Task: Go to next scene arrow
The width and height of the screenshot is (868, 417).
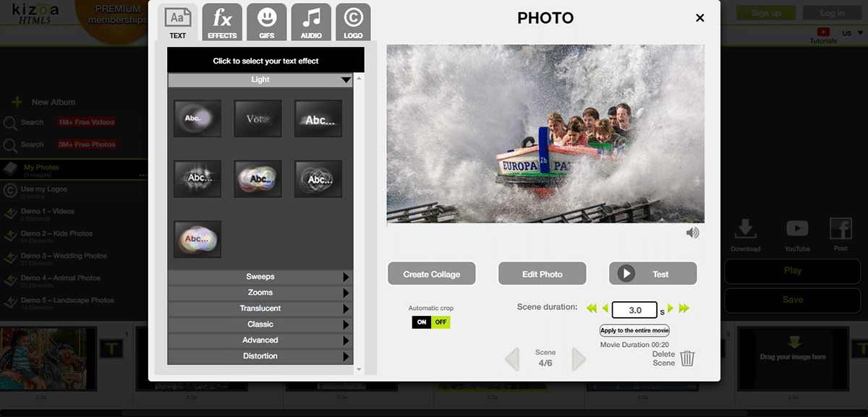Action: pyautogui.click(x=579, y=359)
